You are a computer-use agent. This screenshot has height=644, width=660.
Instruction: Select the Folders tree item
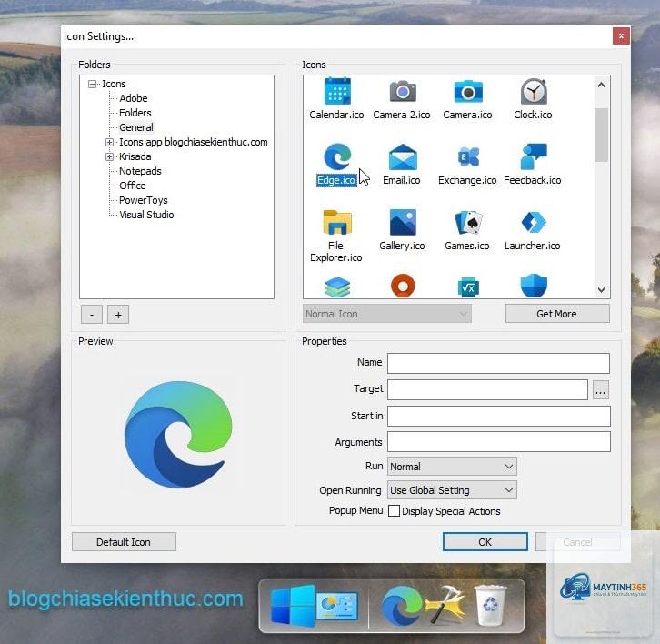[135, 113]
